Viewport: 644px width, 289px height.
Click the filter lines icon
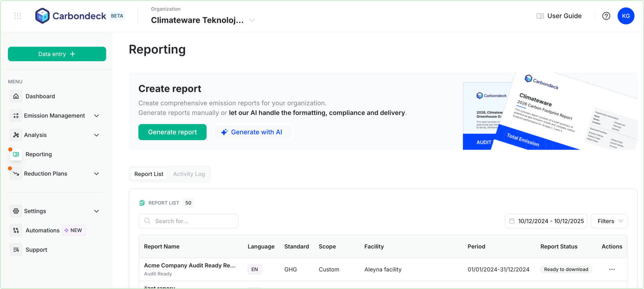tap(621, 221)
